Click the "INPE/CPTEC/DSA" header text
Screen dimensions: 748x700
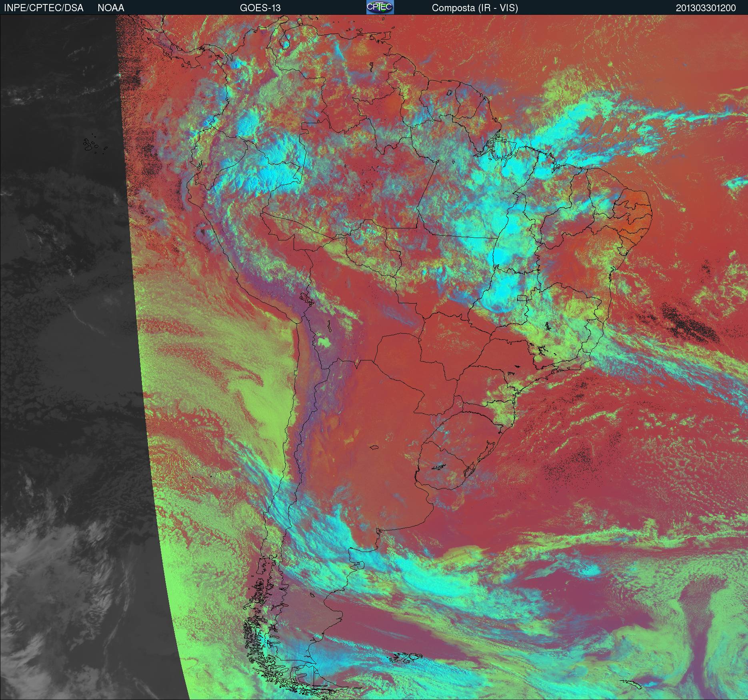pos(44,8)
